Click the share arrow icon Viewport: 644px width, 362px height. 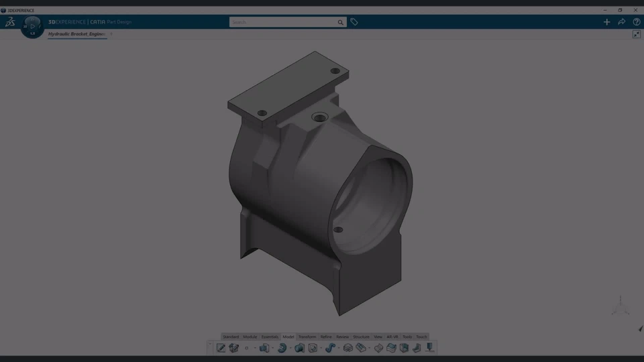[x=621, y=22]
